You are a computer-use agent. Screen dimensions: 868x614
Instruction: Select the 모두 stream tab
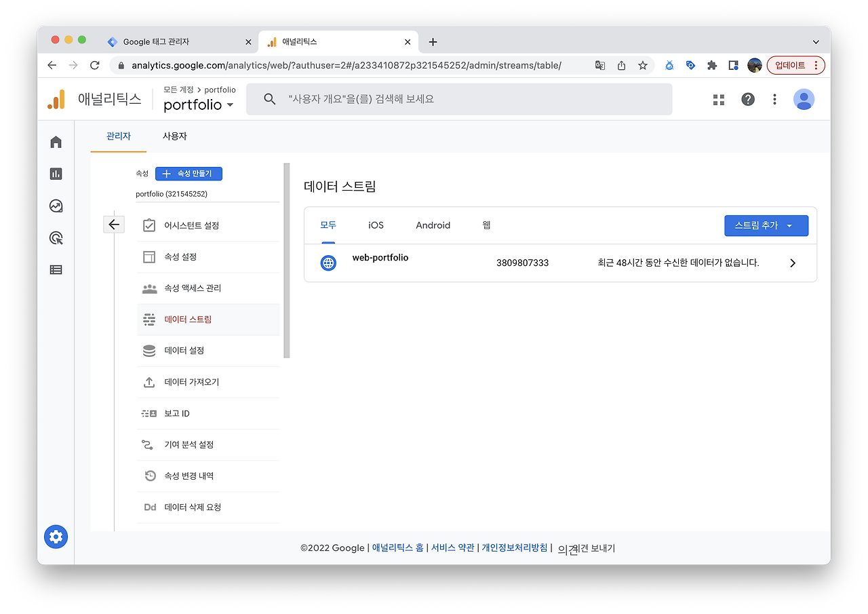click(x=328, y=225)
